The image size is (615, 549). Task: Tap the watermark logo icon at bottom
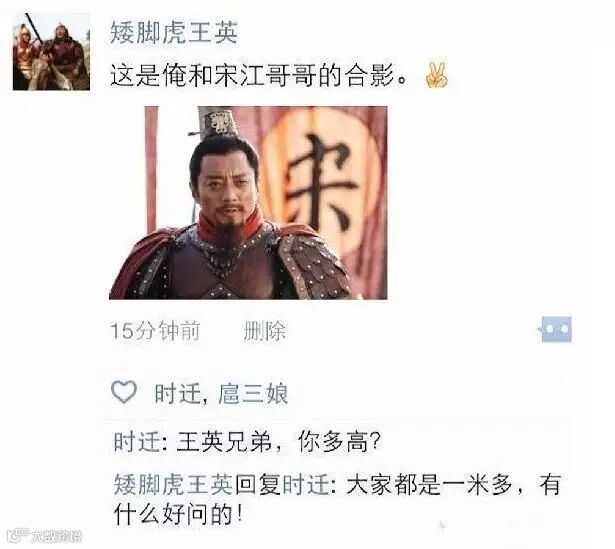click(x=18, y=535)
